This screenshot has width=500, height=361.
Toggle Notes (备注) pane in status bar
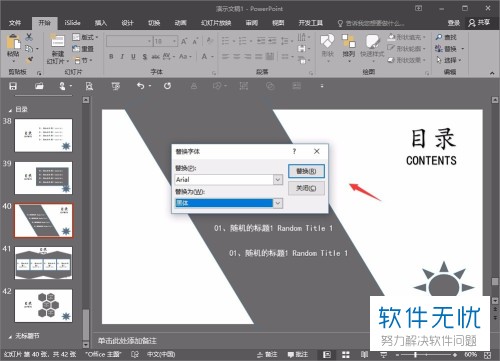(267, 355)
